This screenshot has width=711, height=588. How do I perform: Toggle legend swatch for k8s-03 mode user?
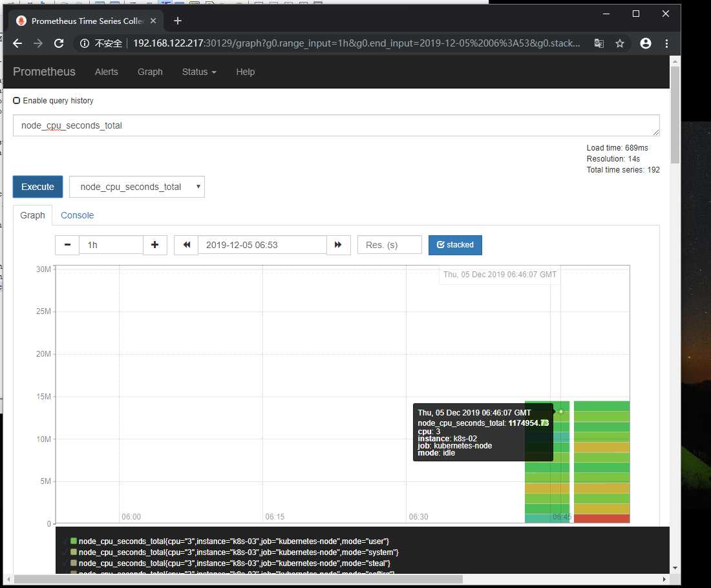[74, 541]
